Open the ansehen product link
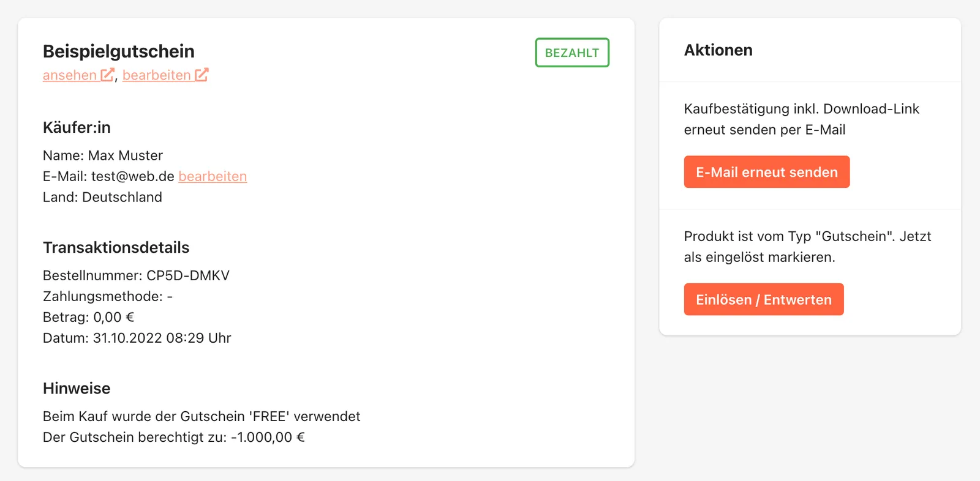This screenshot has width=980, height=481. coord(70,75)
